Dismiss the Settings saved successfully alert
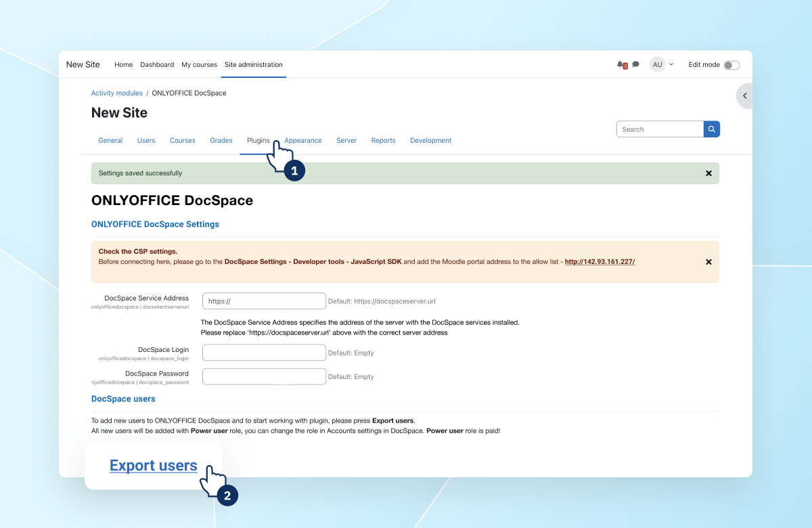The image size is (812, 528). [708, 173]
